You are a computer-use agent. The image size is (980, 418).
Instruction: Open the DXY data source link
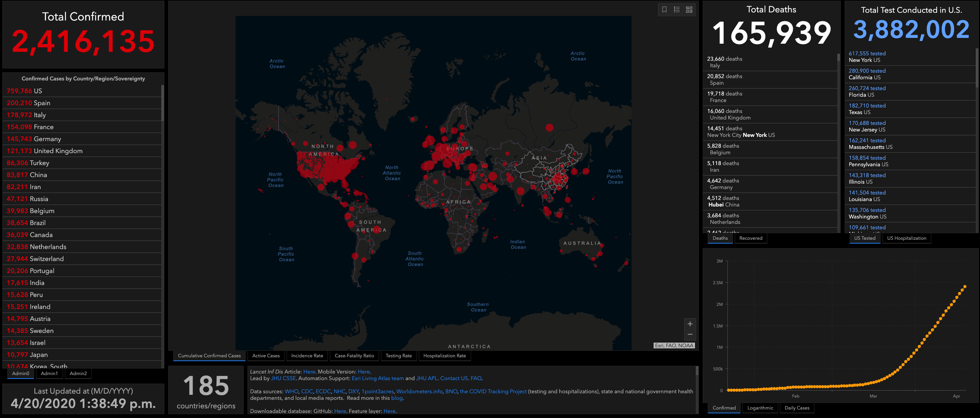(353, 392)
